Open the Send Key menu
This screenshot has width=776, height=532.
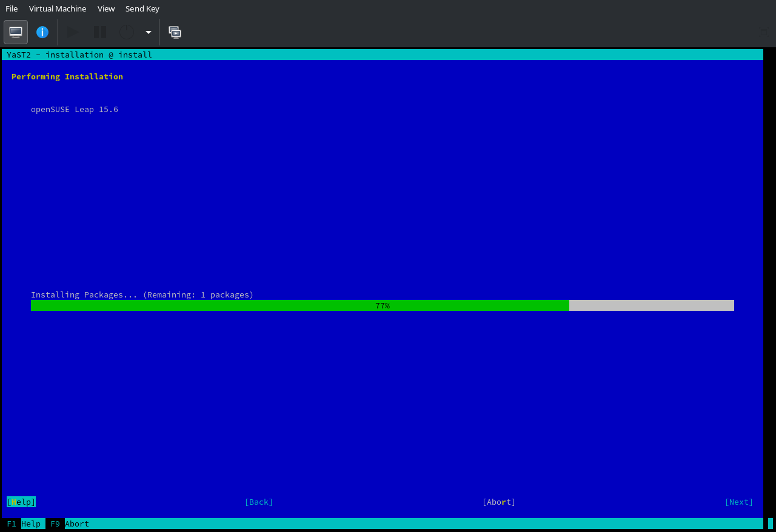(x=142, y=8)
